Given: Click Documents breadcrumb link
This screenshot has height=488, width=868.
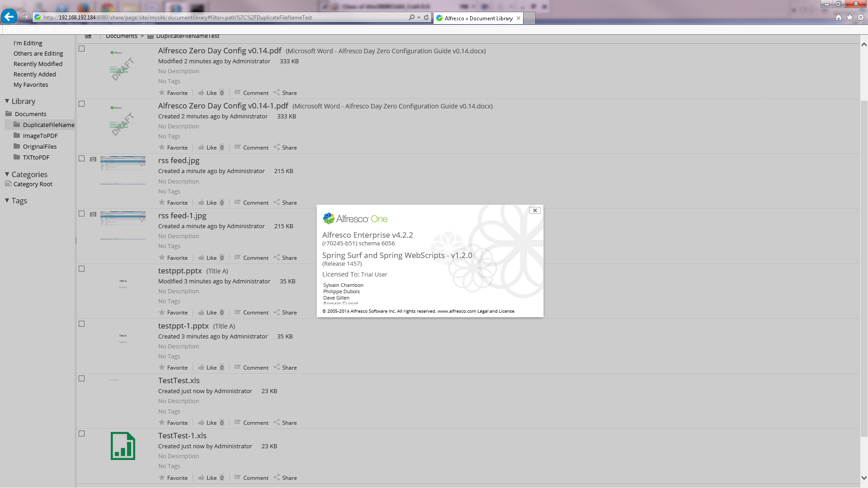Looking at the screenshot, I should tap(122, 36).
